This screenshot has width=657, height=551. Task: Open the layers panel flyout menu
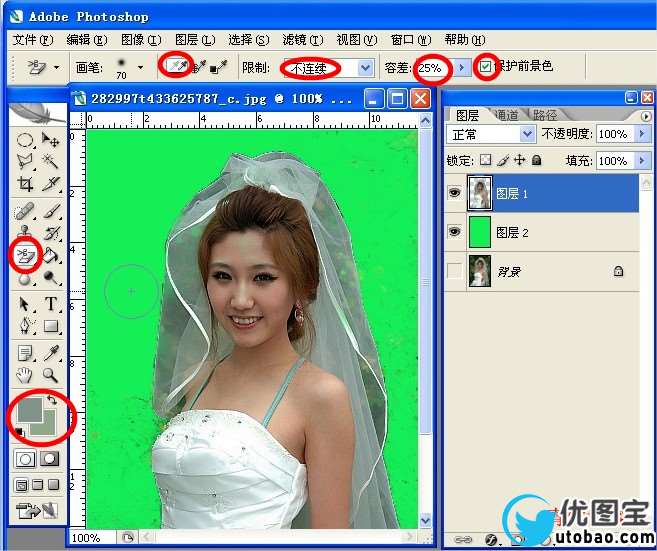click(646, 116)
